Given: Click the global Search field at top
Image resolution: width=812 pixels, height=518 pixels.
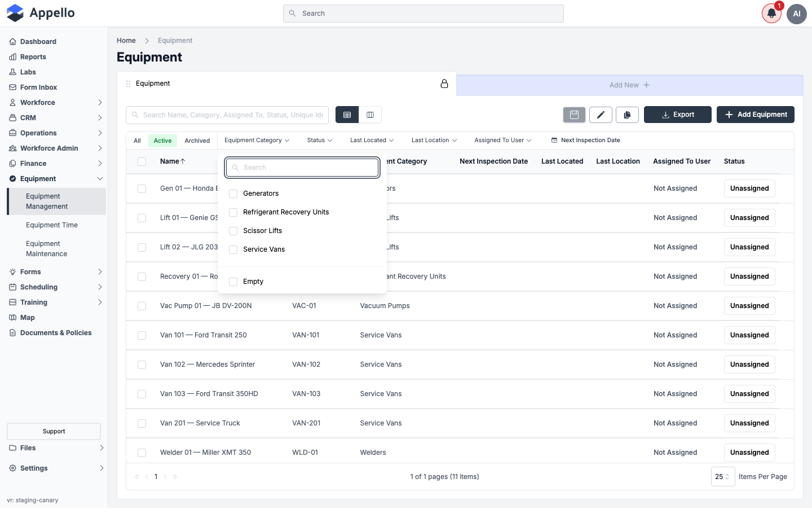Looking at the screenshot, I should (423, 14).
